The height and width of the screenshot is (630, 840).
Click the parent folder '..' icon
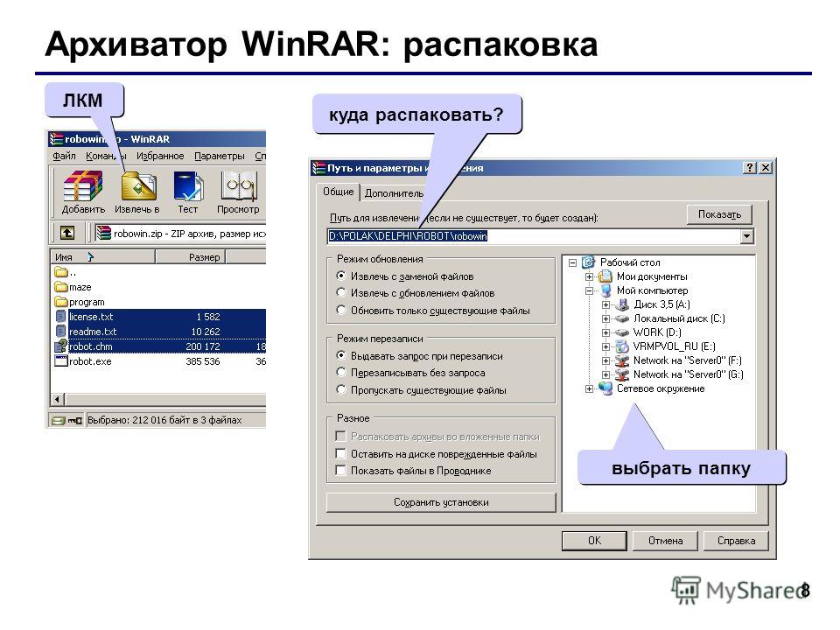point(60,272)
